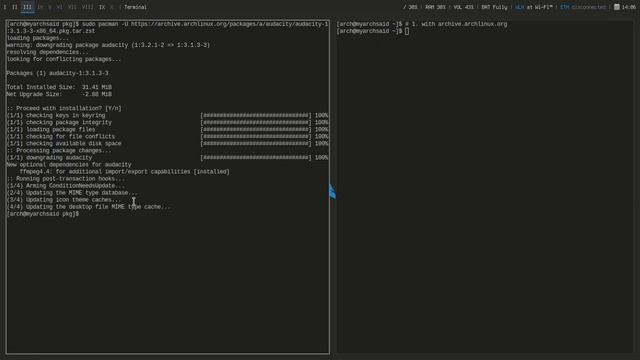The height and width of the screenshot is (360, 640).
Task: Click the 14:06 clock in status bar
Action: point(629,7)
